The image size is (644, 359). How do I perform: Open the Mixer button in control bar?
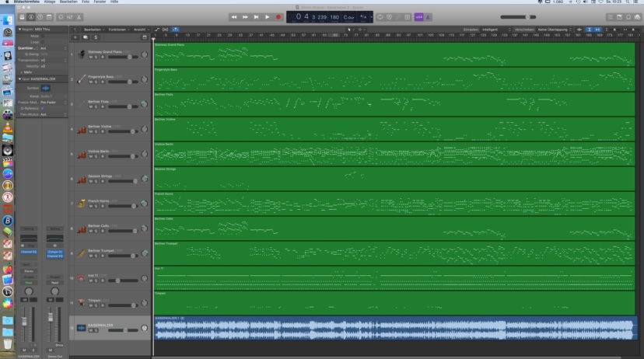point(70,17)
